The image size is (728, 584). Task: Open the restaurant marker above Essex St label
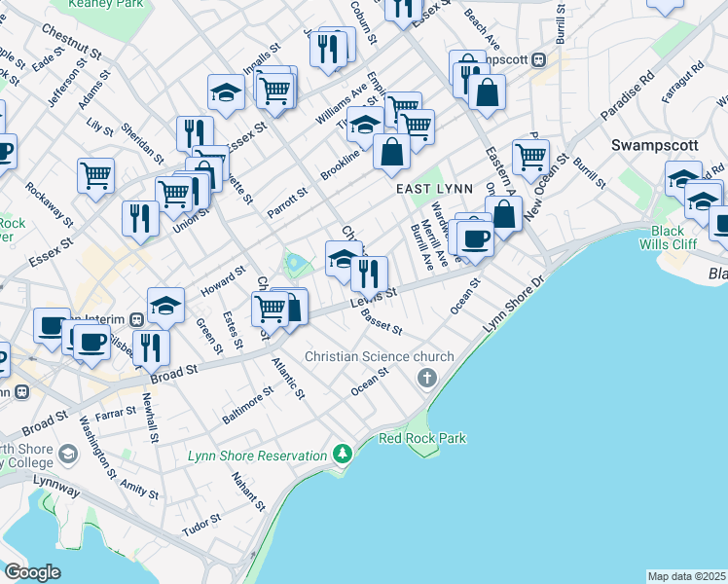[195, 135]
